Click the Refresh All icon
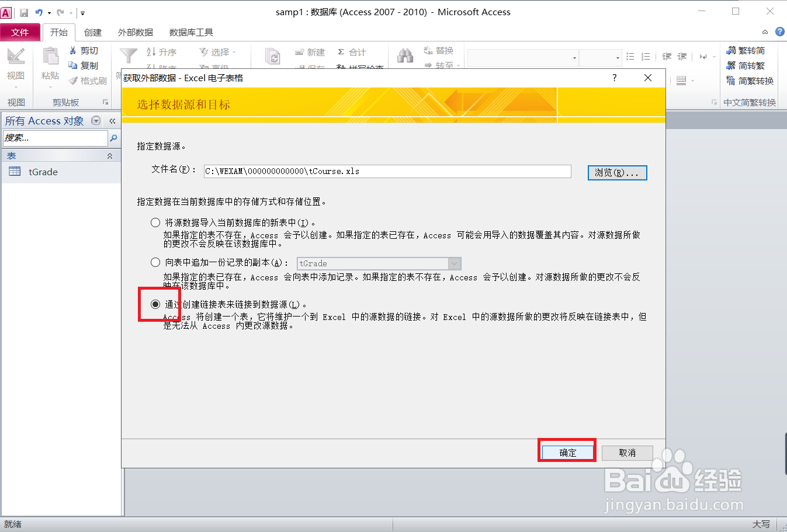The image size is (787, 532). coord(273,57)
